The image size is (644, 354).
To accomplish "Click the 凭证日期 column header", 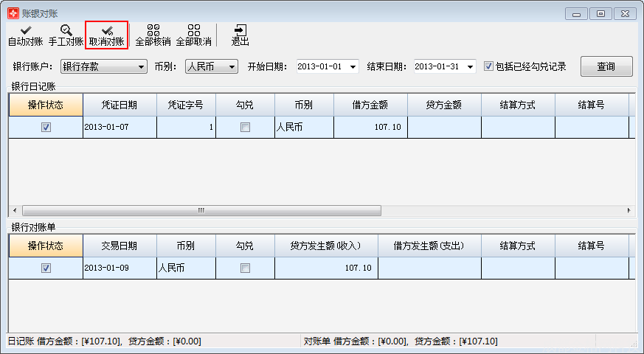I will point(120,105).
